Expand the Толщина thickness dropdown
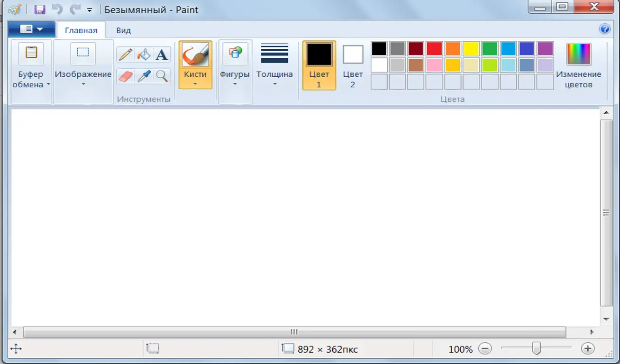The width and height of the screenshot is (620, 364). click(274, 65)
